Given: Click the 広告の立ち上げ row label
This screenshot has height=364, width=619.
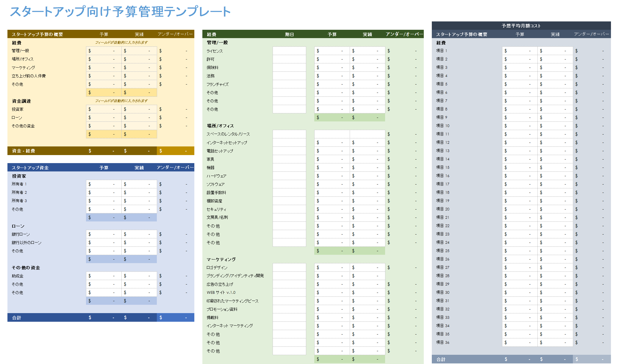Looking at the screenshot, I should [220, 284].
